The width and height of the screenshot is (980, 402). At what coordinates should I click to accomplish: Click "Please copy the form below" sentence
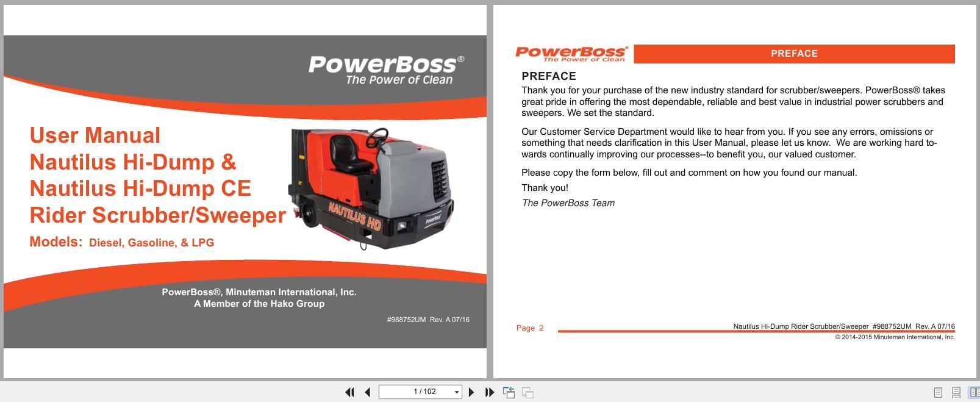click(689, 173)
